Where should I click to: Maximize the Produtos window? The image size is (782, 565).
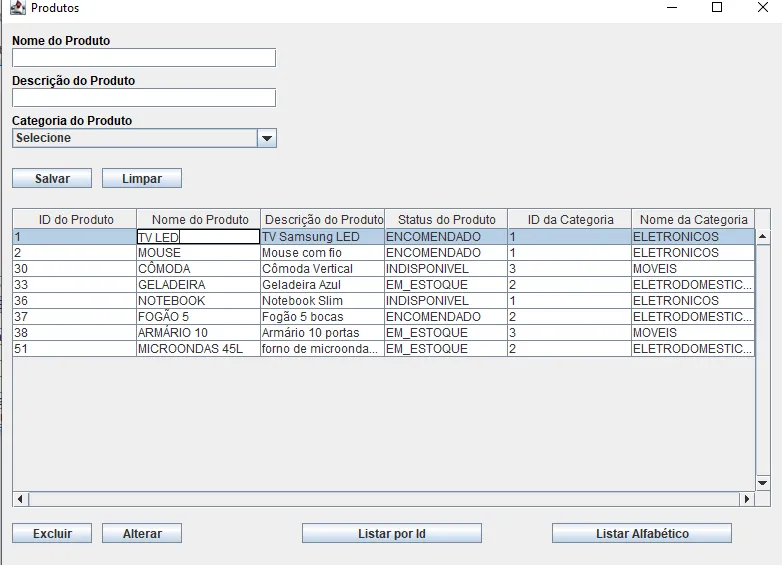(717, 7)
